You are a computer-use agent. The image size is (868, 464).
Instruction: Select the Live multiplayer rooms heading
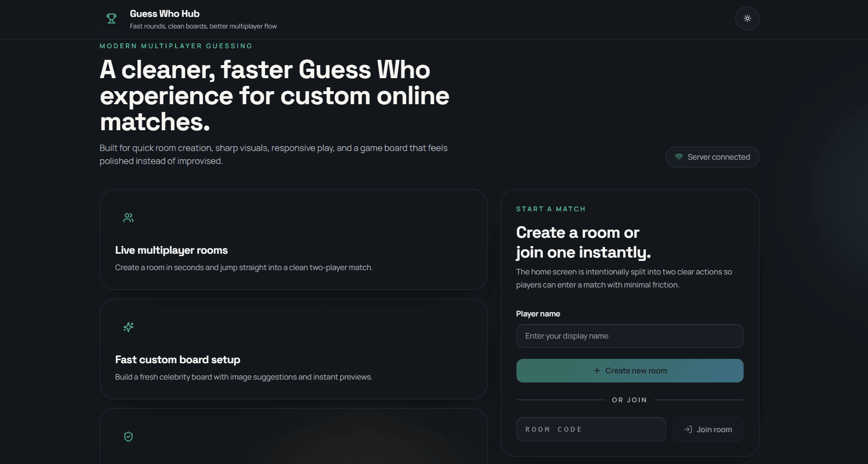(171, 250)
